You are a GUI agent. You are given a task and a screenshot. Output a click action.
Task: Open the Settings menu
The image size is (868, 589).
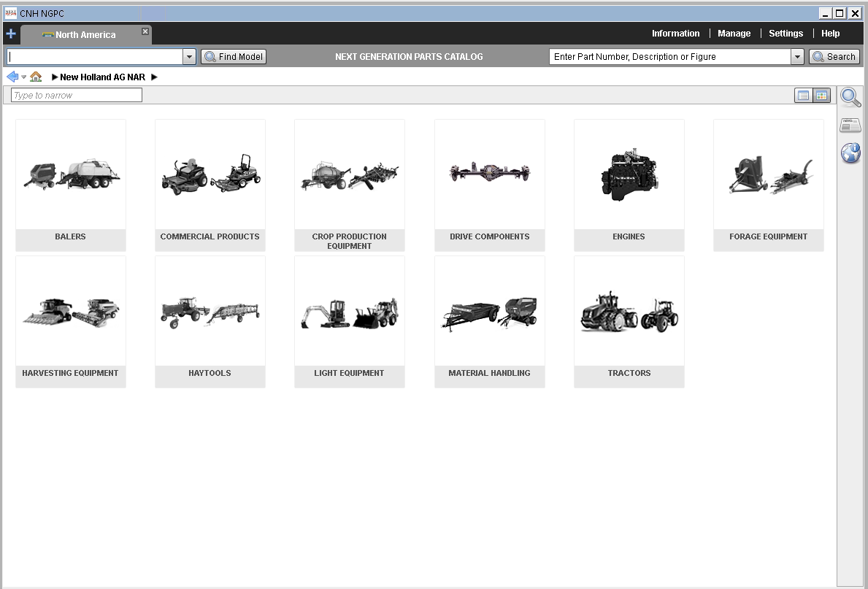coord(786,34)
